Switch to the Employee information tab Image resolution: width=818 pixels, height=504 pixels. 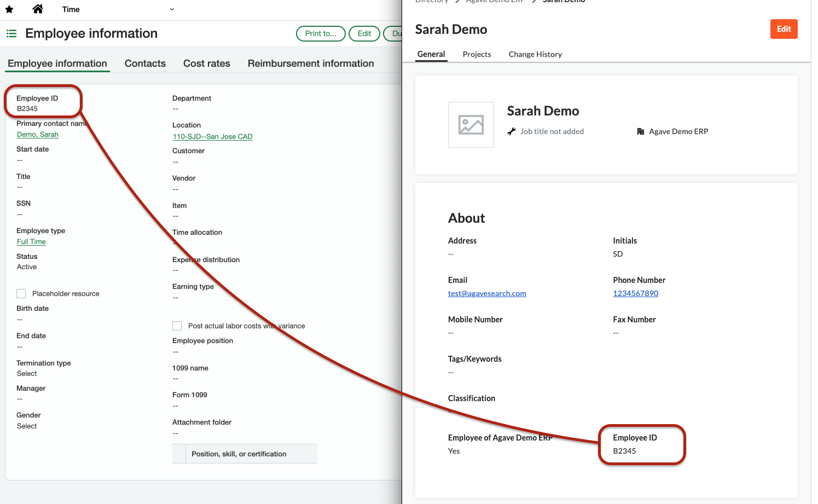click(x=57, y=63)
